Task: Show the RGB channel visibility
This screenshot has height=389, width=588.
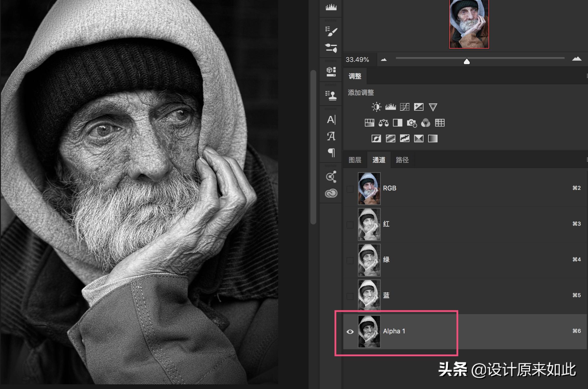Action: [x=349, y=189]
